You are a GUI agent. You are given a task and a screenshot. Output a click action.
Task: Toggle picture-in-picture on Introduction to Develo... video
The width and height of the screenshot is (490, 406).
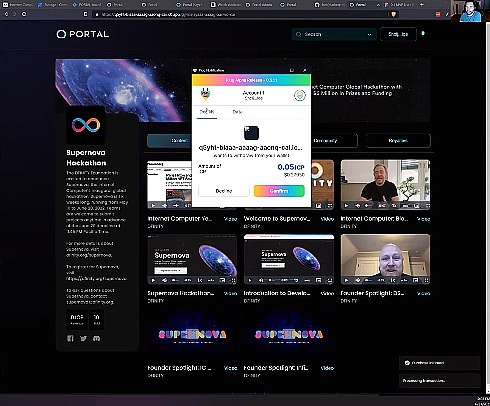point(319,280)
